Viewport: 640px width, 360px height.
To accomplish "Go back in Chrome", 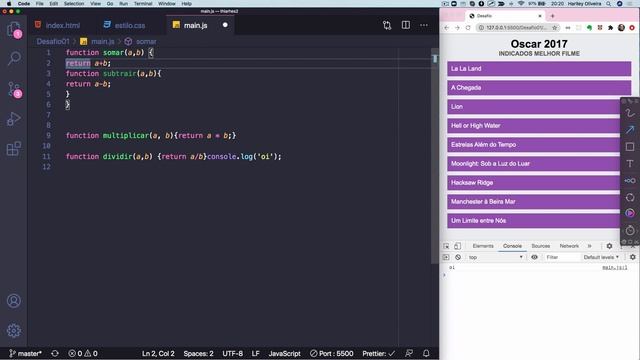I will 447,28.
